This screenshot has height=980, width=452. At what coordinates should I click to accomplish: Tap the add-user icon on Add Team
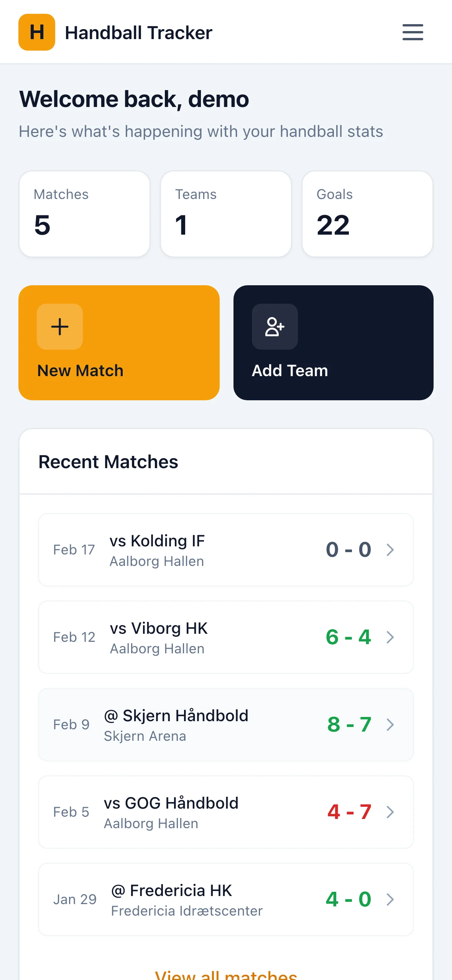pyautogui.click(x=274, y=327)
